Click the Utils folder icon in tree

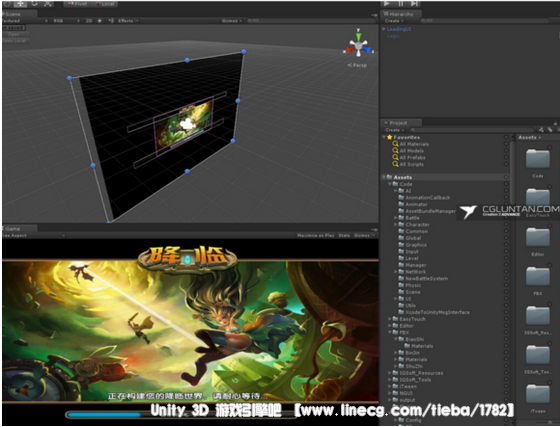(x=401, y=306)
